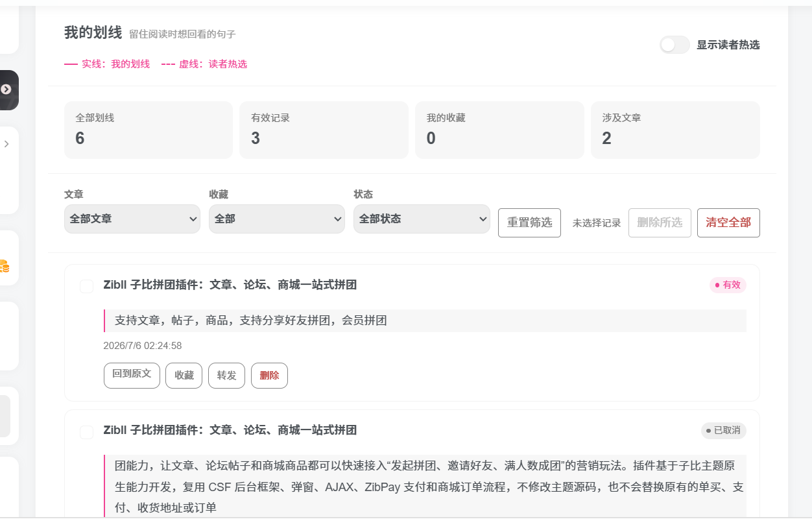Click the 涉及文章 statistics card

pos(675,130)
